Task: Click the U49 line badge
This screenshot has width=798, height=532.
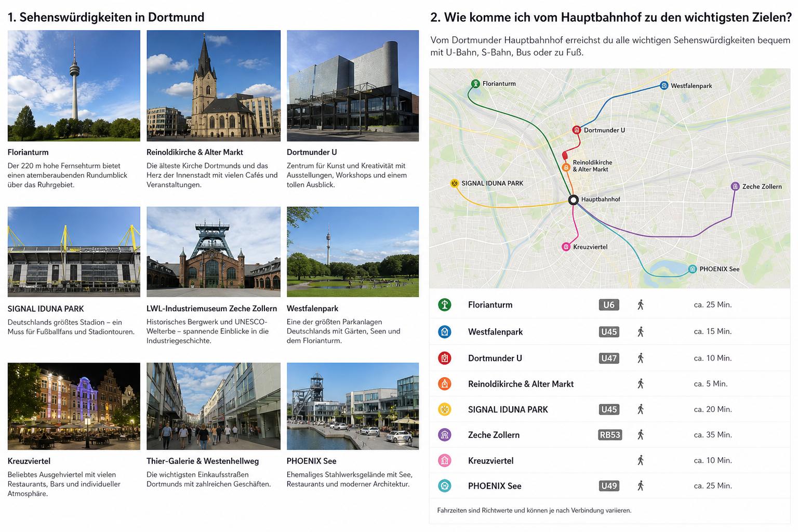Action: 609,486
